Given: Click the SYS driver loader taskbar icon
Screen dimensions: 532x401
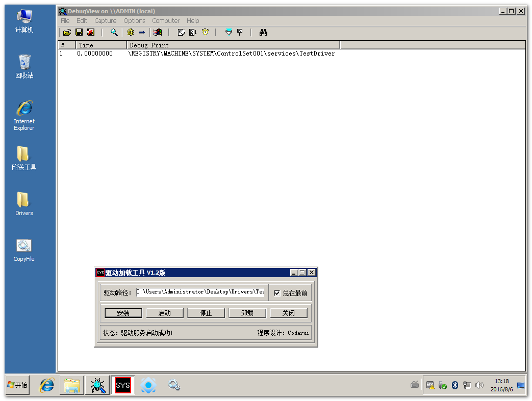Looking at the screenshot, I should 123,385.
